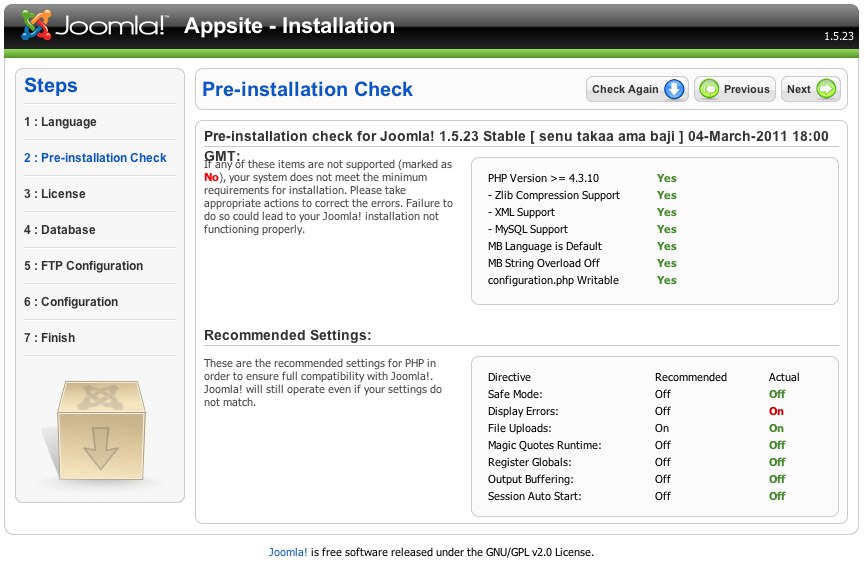Click the Yes value for configuration.php Writable
Viewport: 865px width, 564px height.
coord(666,280)
